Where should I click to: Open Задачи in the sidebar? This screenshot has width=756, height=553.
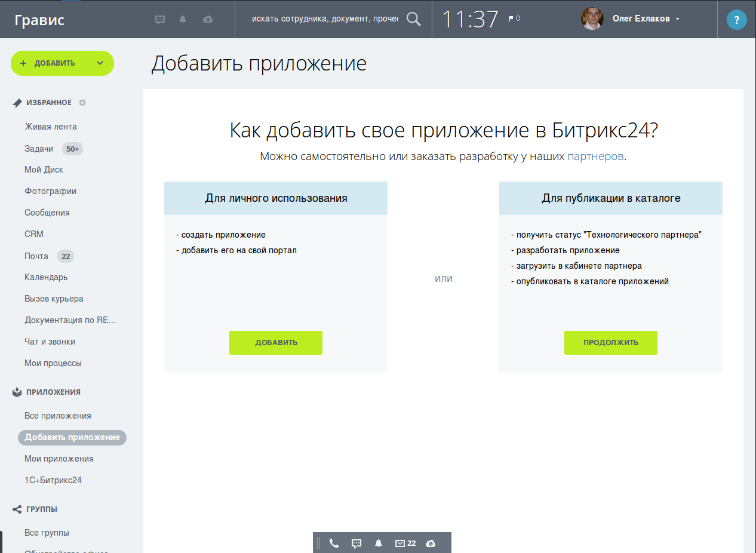click(x=39, y=149)
